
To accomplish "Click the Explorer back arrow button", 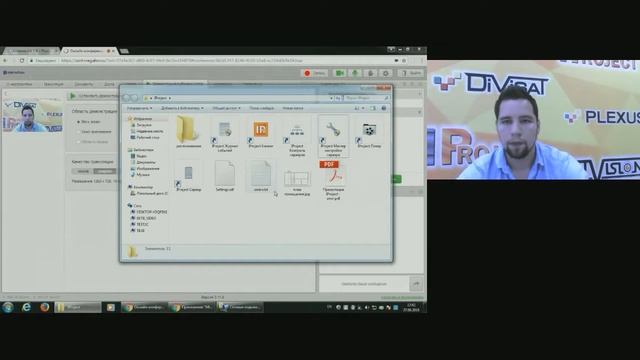I will 127,98.
